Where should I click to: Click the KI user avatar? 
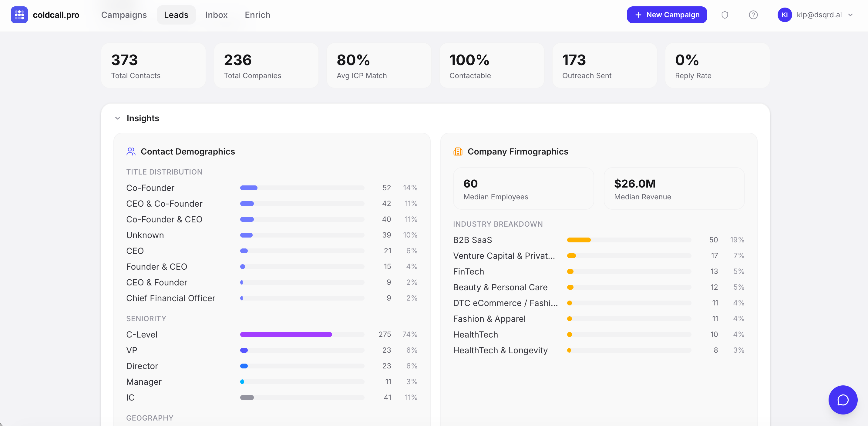click(784, 15)
